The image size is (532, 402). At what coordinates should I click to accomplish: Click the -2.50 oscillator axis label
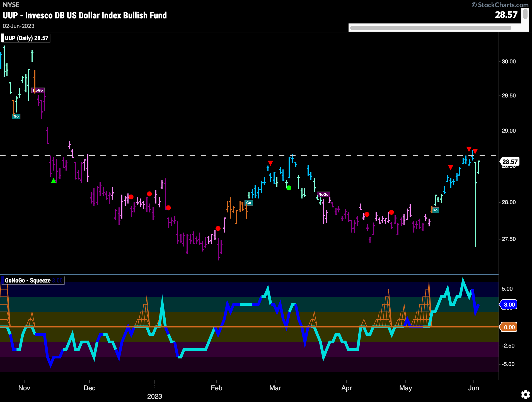(x=508, y=346)
